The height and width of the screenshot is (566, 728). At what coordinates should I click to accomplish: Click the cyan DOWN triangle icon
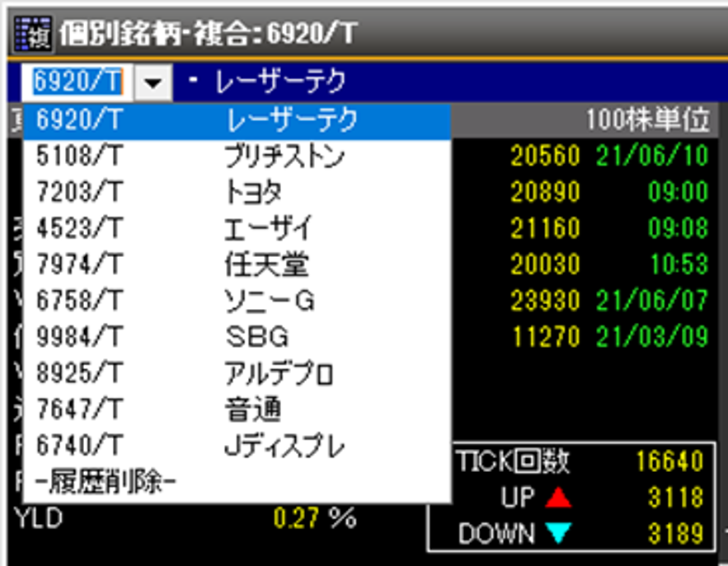(x=558, y=532)
